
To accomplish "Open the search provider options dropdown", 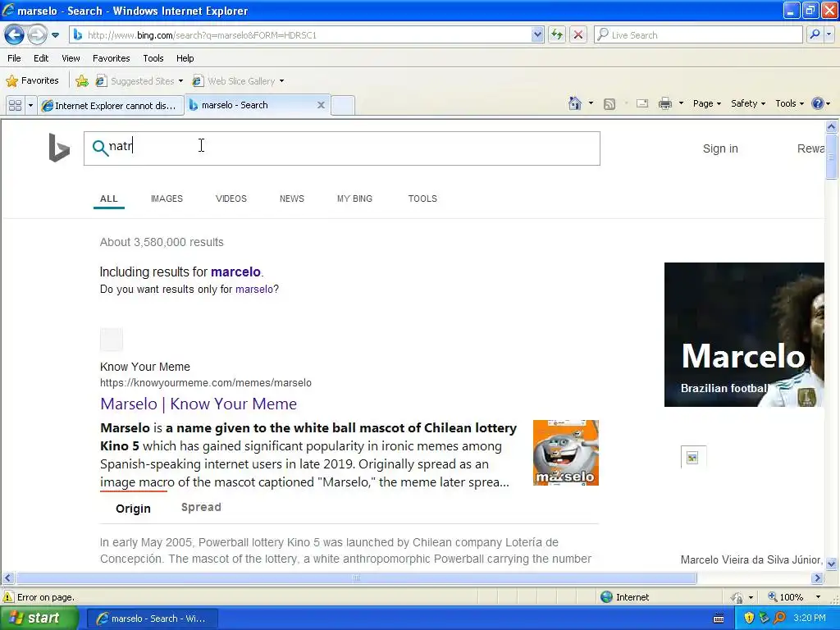I will [829, 34].
